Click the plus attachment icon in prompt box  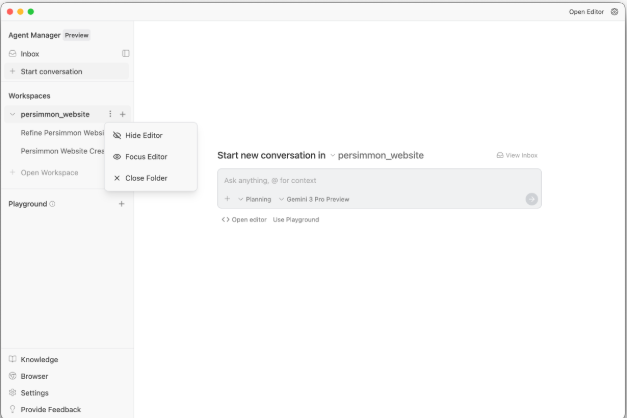pyautogui.click(x=227, y=199)
